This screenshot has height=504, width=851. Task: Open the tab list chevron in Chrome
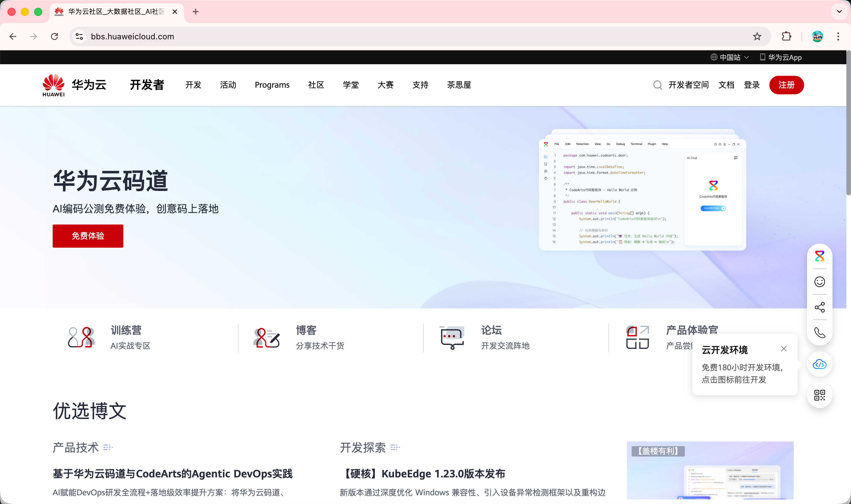(839, 12)
